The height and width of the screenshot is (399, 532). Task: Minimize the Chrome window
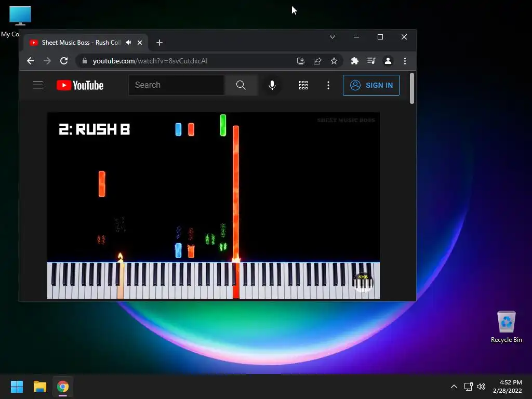pyautogui.click(x=356, y=37)
